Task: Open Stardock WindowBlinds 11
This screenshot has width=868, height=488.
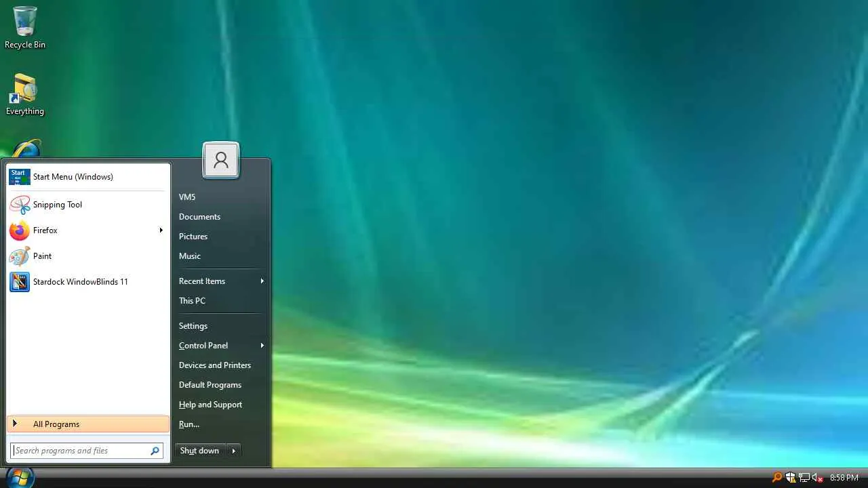Action: point(88,282)
